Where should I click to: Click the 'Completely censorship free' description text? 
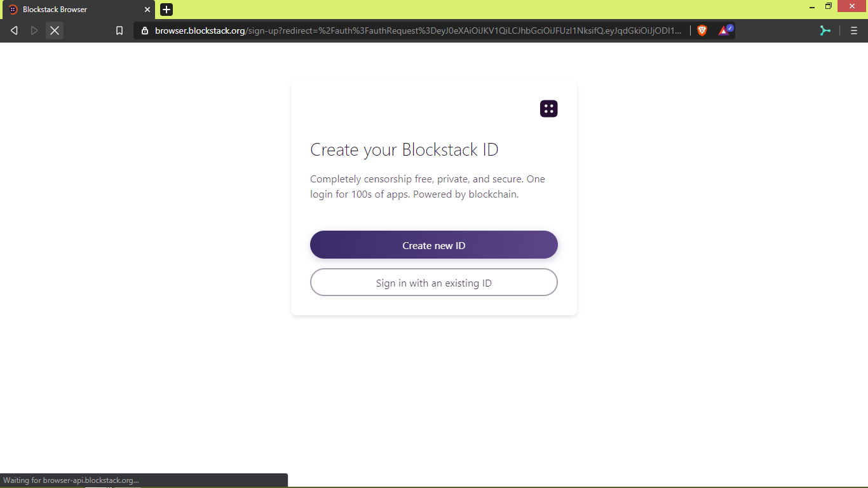(x=428, y=187)
